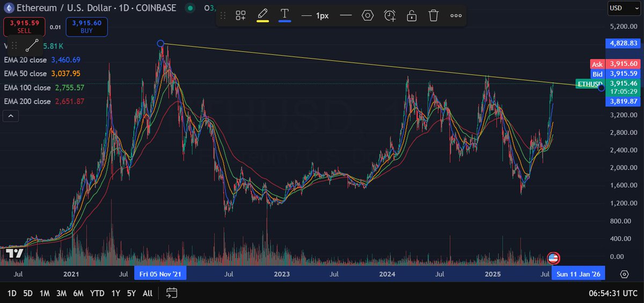Click the red Ask price label

[616, 64]
